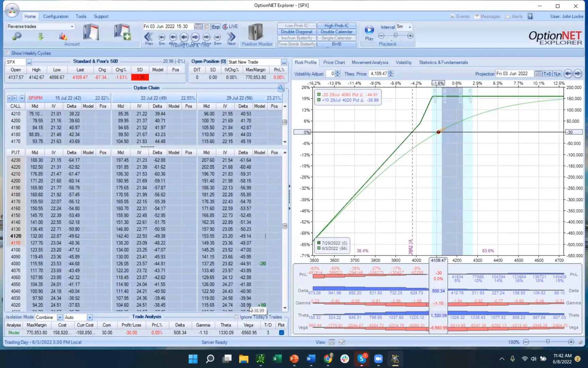Image resolution: width=588 pixels, height=368 pixels.
Task: Select the BWB strategy button
Action: (x=337, y=44)
